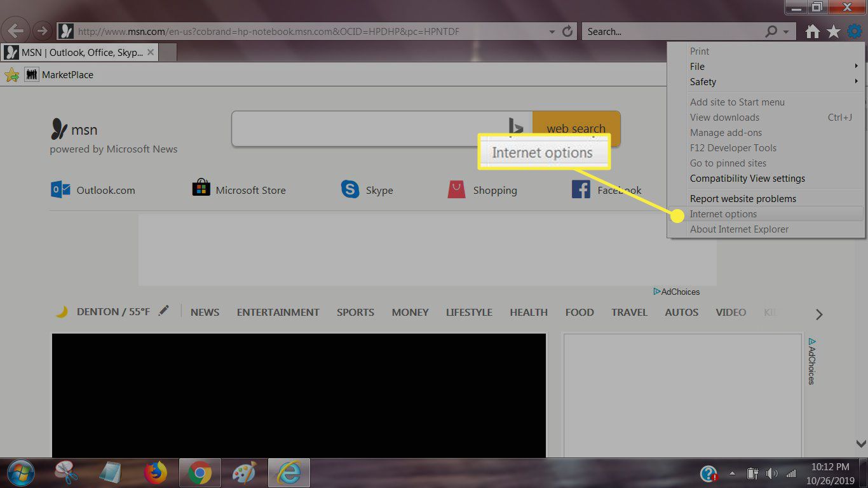The width and height of the screenshot is (868, 488).
Task: Open the MONEY category link
Action: (410, 312)
